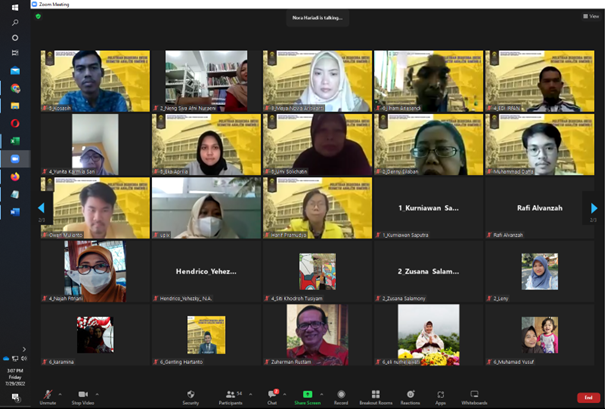This screenshot has height=409, width=605.
Task: Go to previous gallery page with left arrow
Action: pyautogui.click(x=42, y=208)
